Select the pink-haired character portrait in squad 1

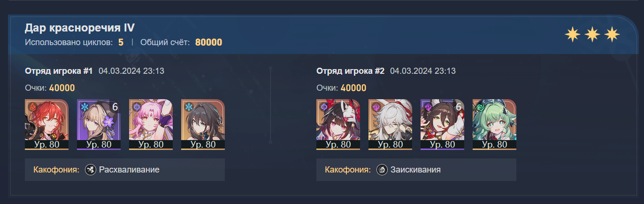tap(151, 125)
